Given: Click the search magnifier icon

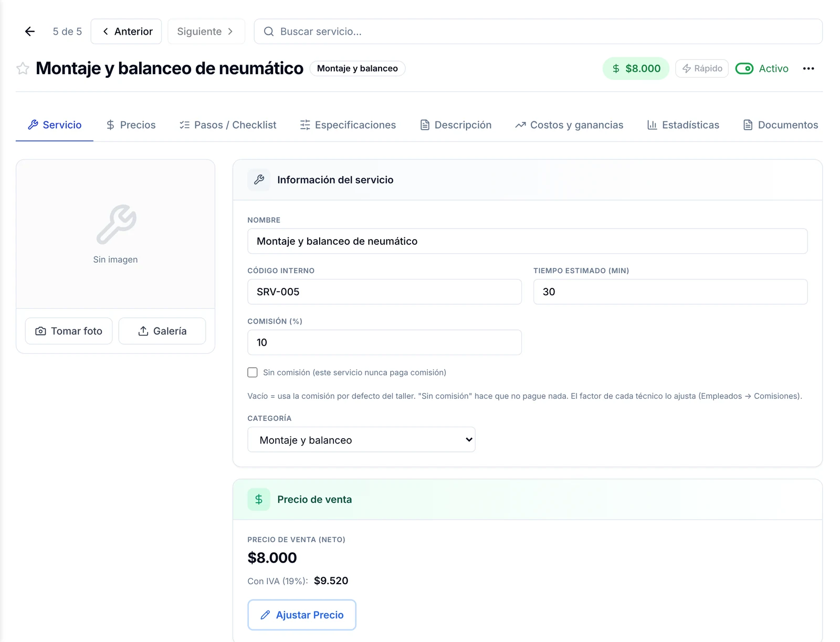Looking at the screenshot, I should pyautogui.click(x=269, y=32).
